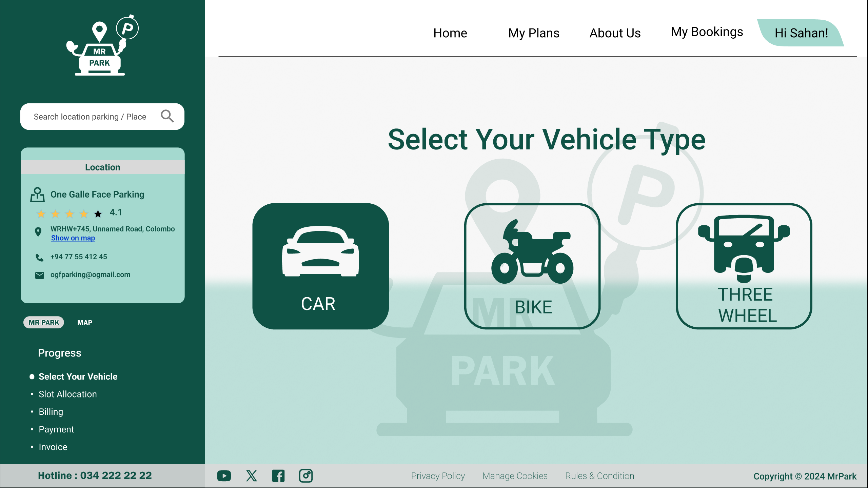Open the Privacy Policy link

pyautogui.click(x=438, y=475)
